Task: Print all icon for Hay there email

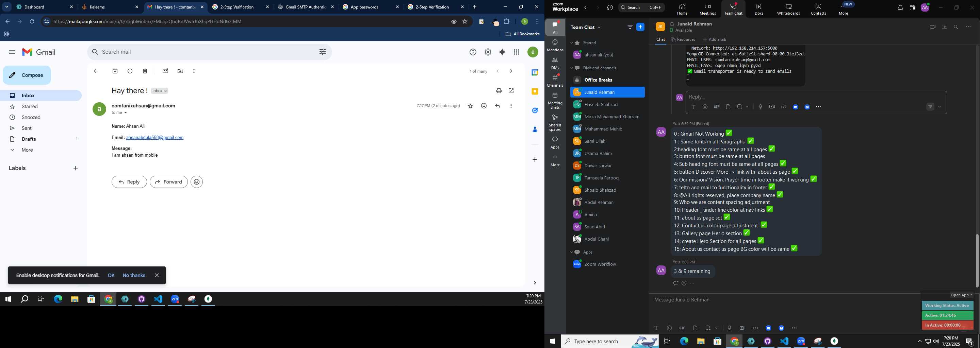Action: tap(499, 91)
